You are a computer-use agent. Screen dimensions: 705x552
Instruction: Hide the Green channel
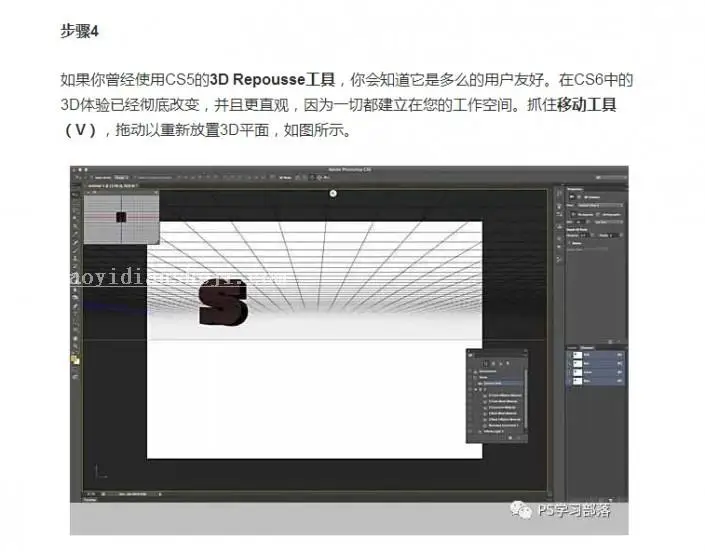coord(569,372)
